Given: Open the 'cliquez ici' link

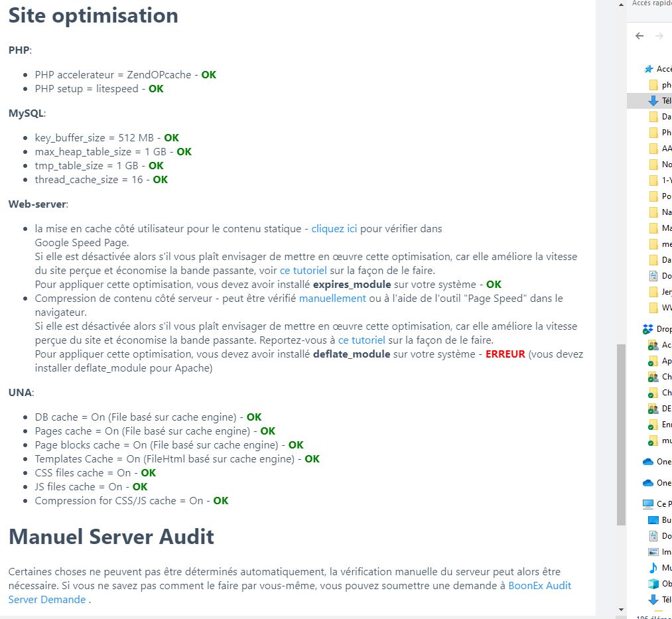Looking at the screenshot, I should click(x=334, y=229).
